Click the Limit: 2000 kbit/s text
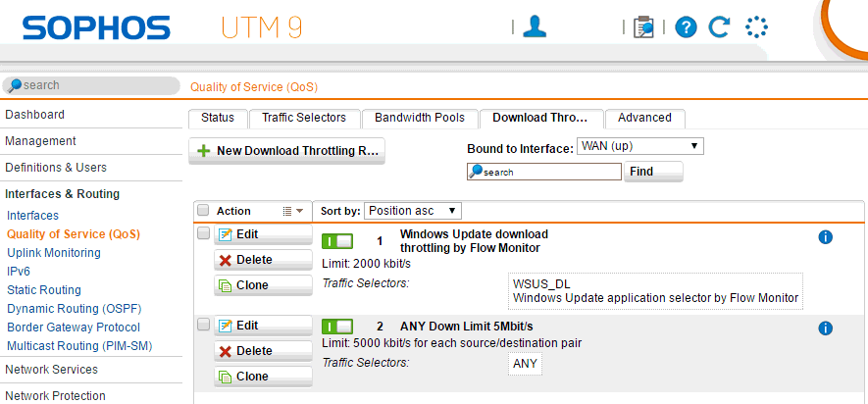This screenshot has width=868, height=404. pyautogui.click(x=367, y=263)
